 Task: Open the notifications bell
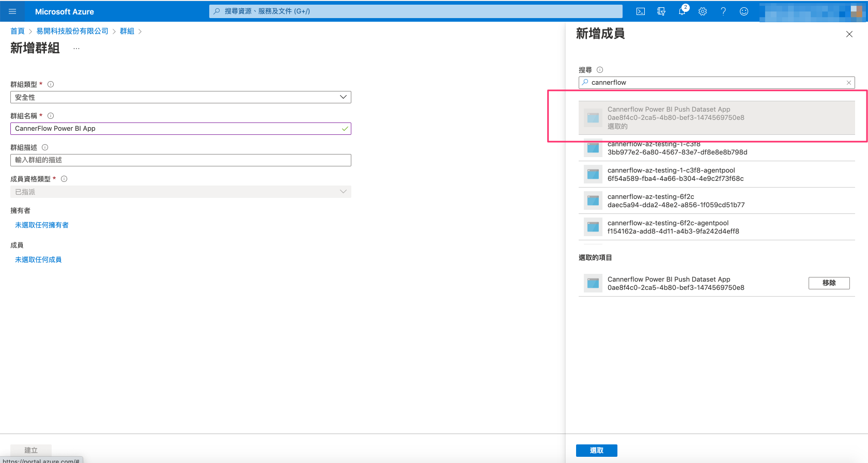[683, 11]
